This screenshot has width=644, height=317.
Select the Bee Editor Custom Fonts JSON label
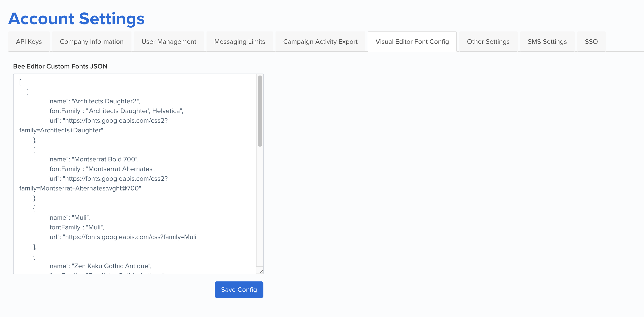[60, 66]
